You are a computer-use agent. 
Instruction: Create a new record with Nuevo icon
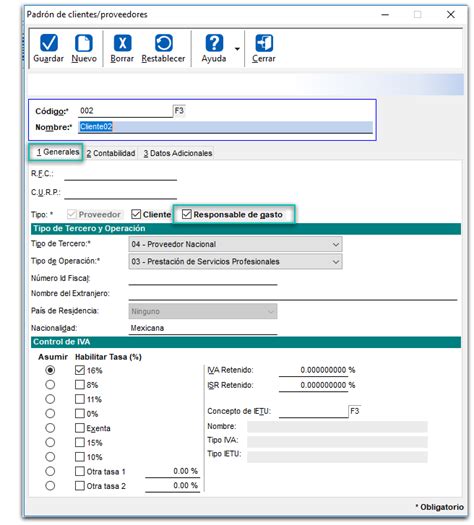pyautogui.click(x=83, y=43)
